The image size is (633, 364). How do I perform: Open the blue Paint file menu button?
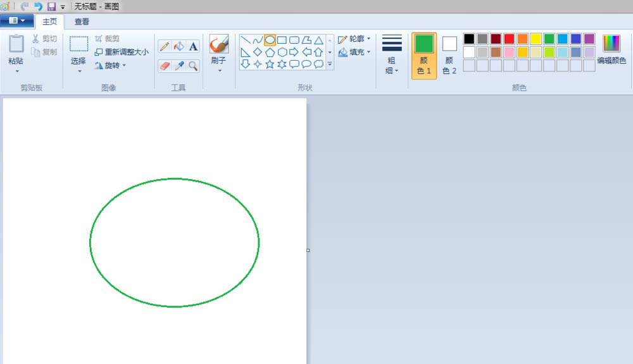point(16,20)
